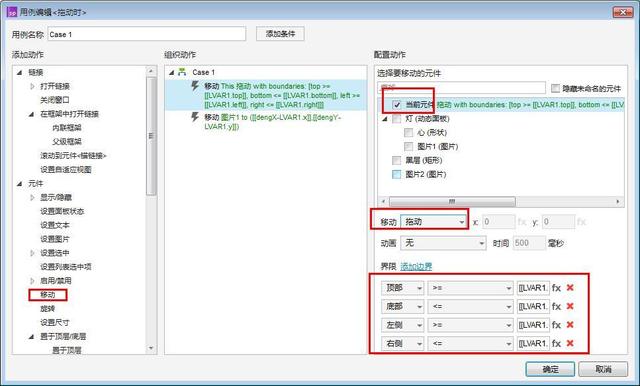Check the 心 (形状) checkbox
This screenshot has width=640, height=386.
click(408, 133)
